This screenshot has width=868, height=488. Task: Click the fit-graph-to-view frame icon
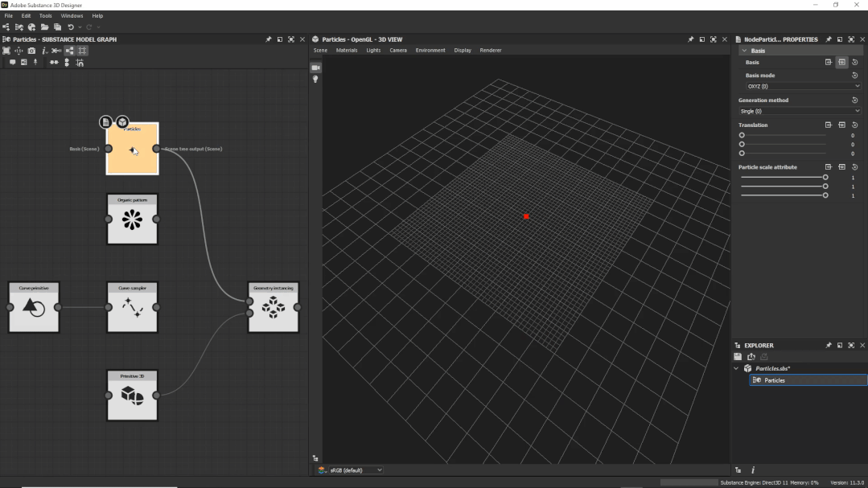(x=6, y=51)
